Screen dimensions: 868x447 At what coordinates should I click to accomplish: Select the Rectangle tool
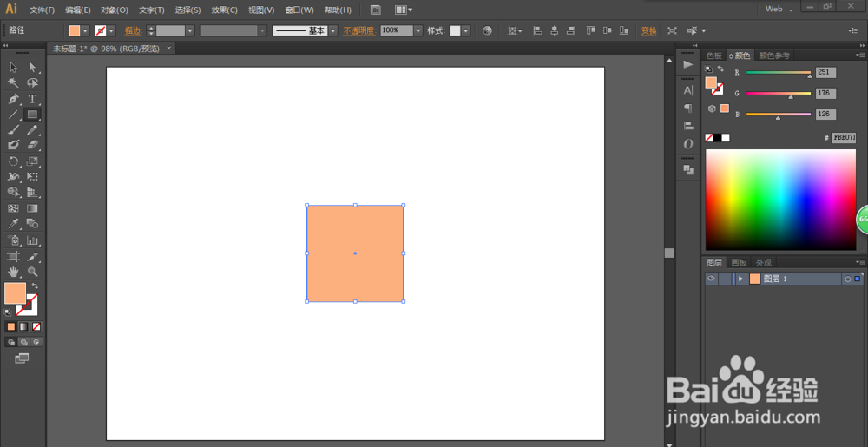pyautogui.click(x=33, y=115)
